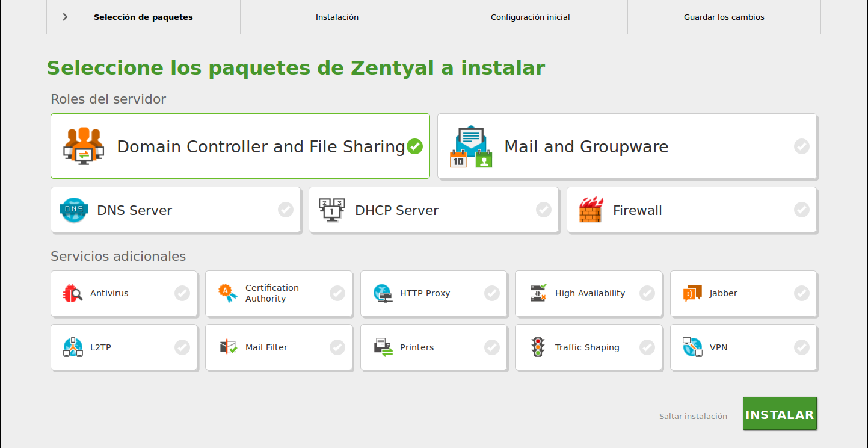Enable the Mail and Groupware checkmark
Screen dimensions: 868x448
click(x=801, y=146)
